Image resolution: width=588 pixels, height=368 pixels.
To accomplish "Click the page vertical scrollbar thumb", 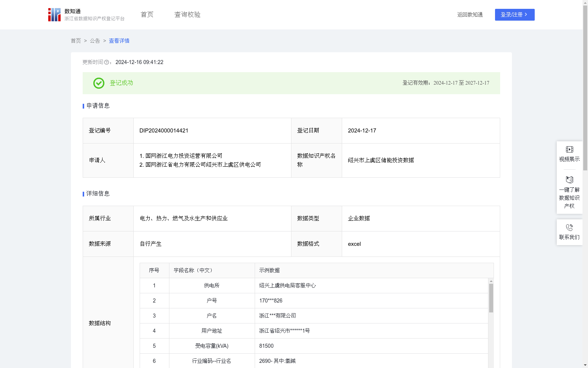I will click(585, 88).
